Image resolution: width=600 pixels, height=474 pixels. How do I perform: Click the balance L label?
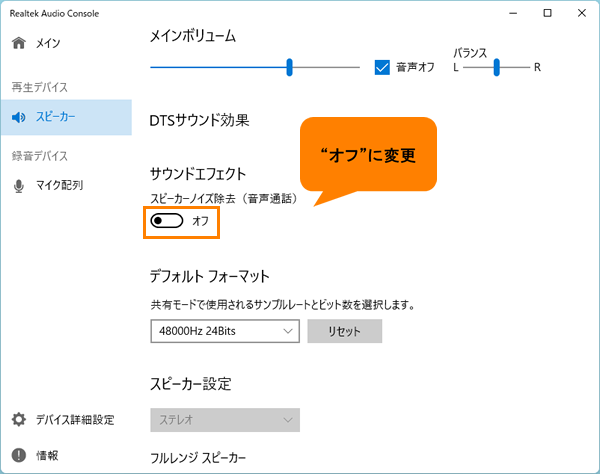click(456, 68)
